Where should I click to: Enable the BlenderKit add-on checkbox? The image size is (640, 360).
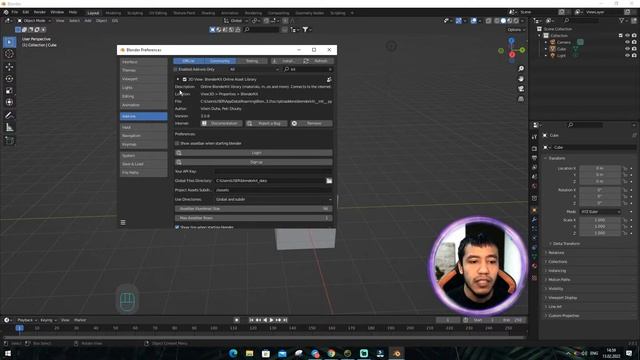point(184,79)
